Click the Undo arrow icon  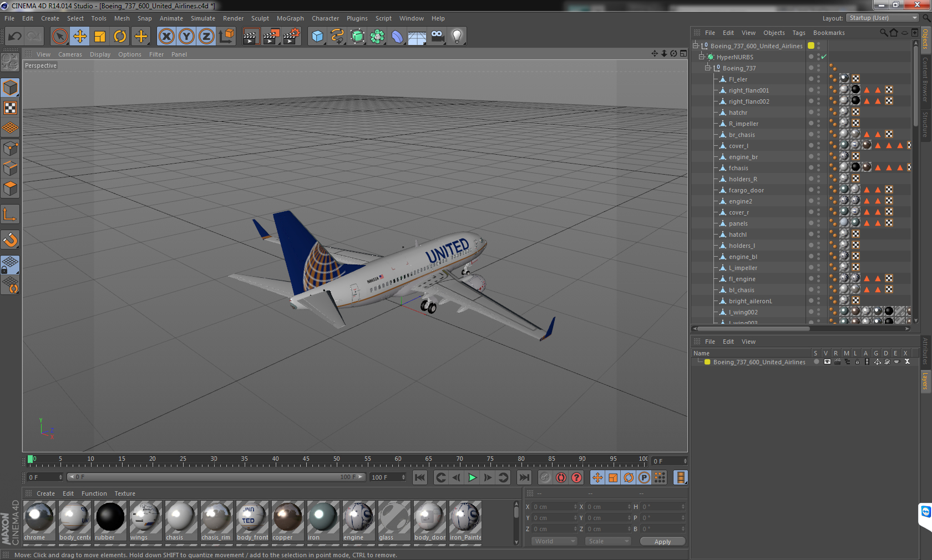tap(15, 37)
